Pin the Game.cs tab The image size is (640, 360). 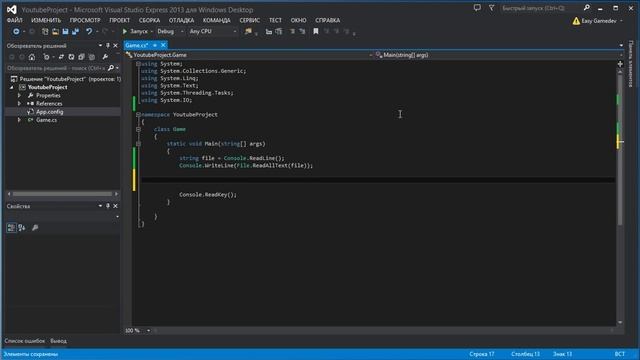pyautogui.click(x=155, y=45)
